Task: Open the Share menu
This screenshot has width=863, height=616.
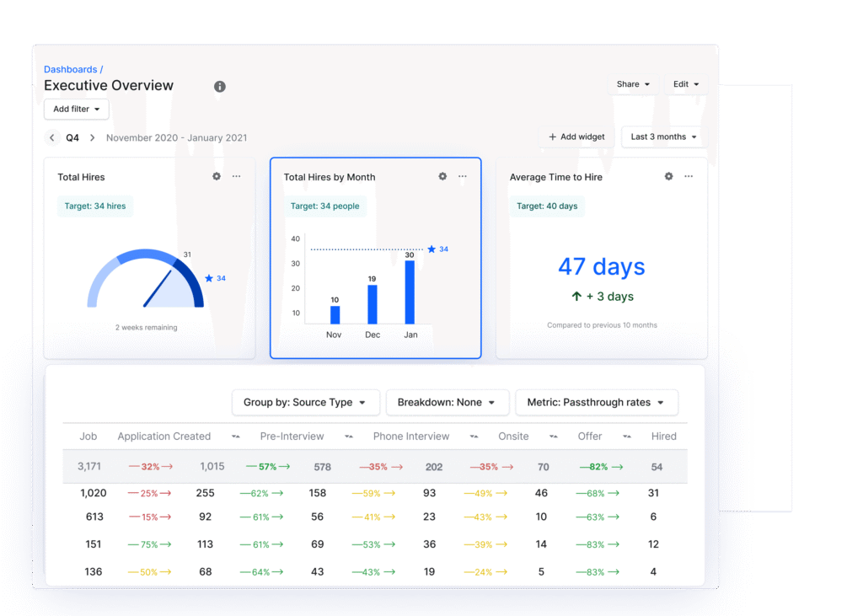Action: point(633,84)
